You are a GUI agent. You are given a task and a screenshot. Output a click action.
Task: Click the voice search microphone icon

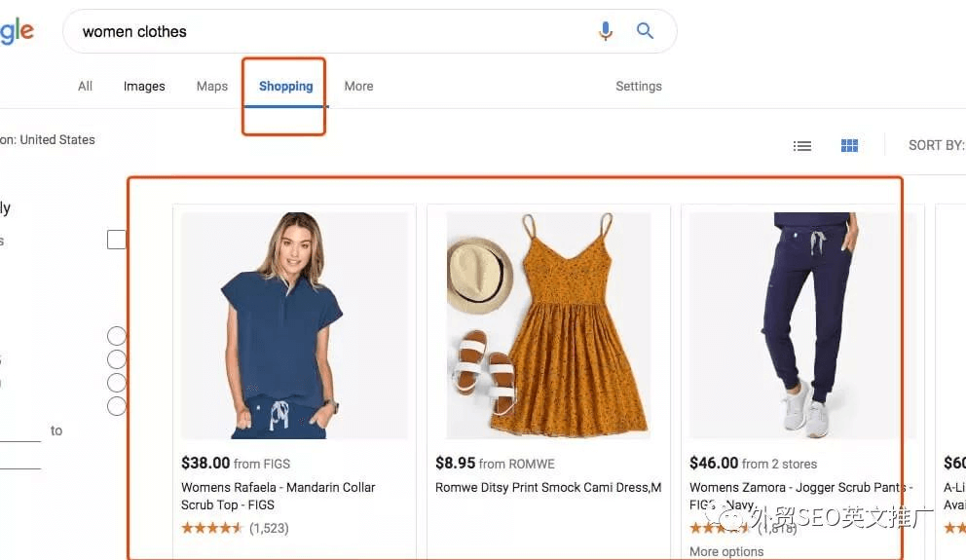pos(606,31)
